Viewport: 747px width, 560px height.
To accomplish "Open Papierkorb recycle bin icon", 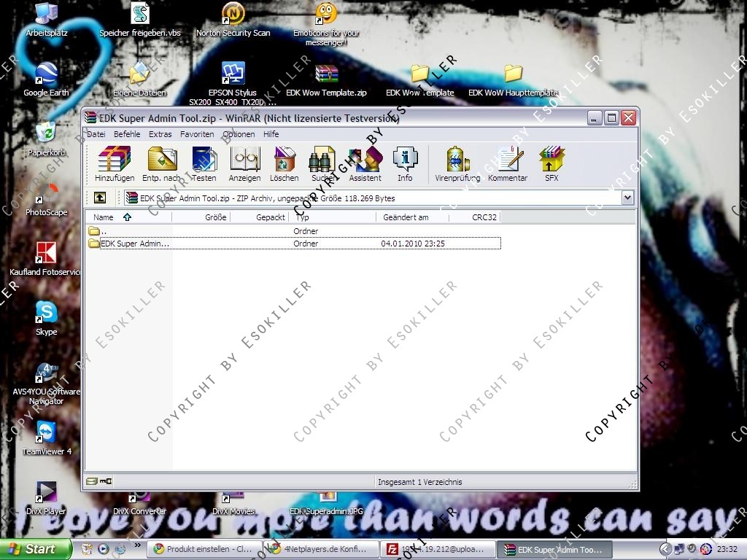I will click(46, 139).
